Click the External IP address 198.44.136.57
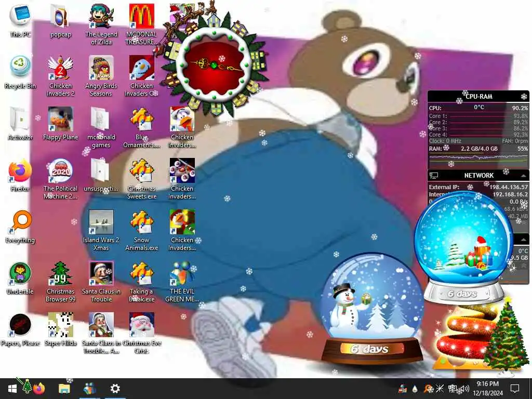 click(x=509, y=187)
